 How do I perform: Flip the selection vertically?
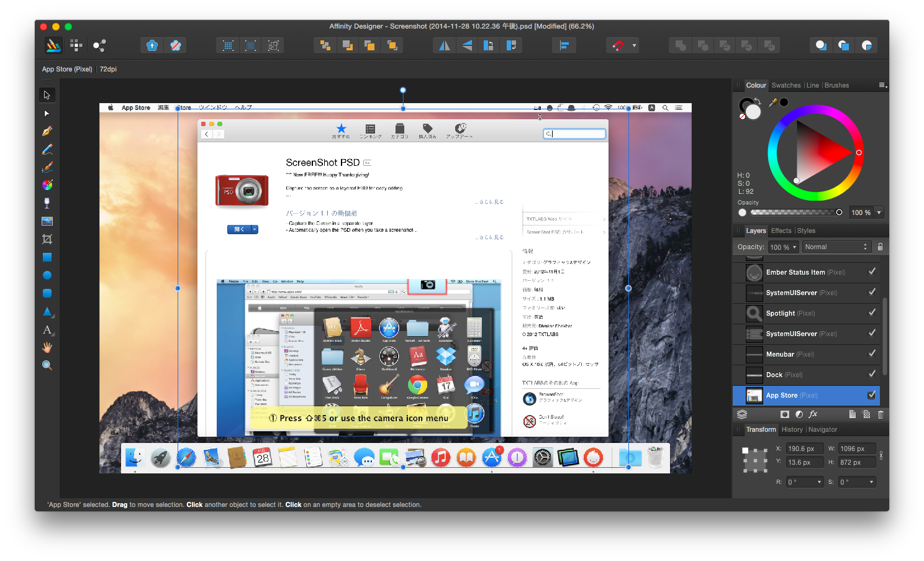pos(467,45)
